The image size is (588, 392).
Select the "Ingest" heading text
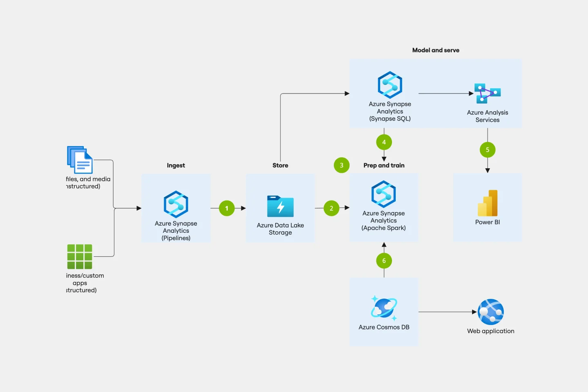176,165
